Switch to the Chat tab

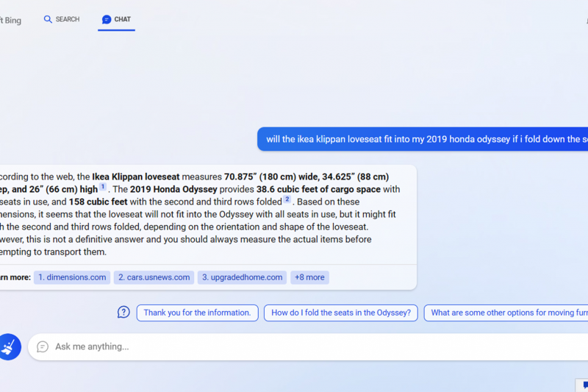click(x=116, y=19)
